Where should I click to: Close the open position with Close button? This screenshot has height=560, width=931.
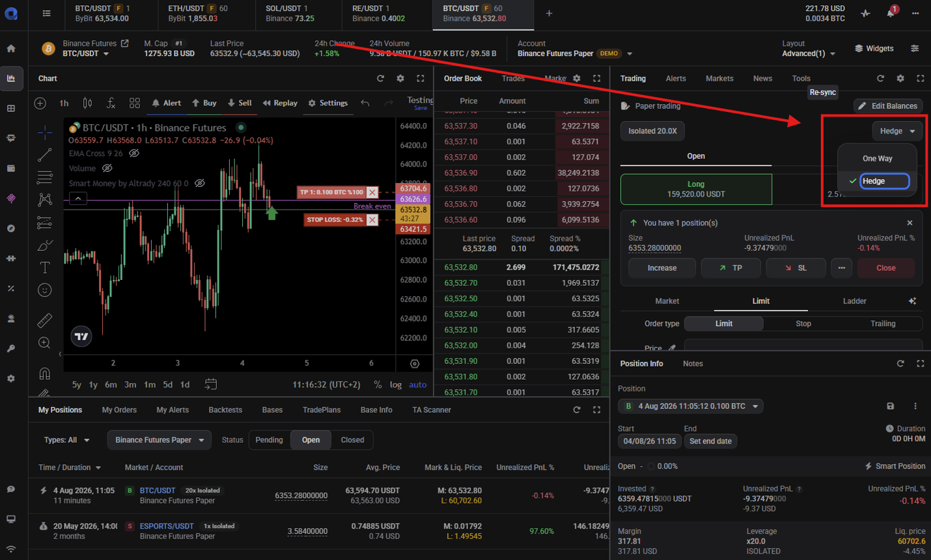(x=885, y=268)
